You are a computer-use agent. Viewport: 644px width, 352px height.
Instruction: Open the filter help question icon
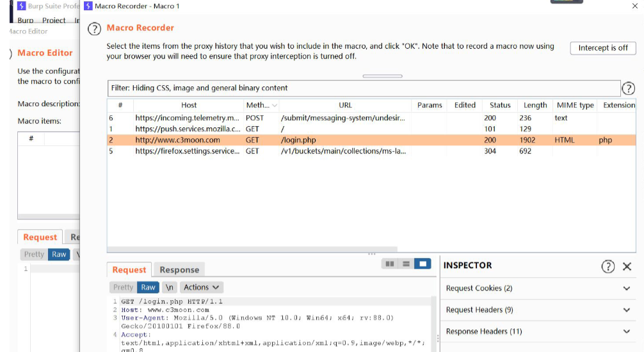coord(628,89)
